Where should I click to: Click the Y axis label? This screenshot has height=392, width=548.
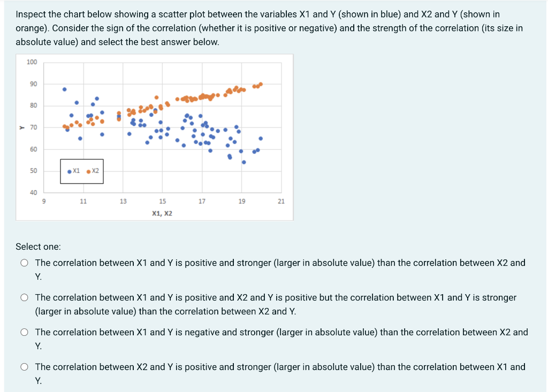(20, 127)
